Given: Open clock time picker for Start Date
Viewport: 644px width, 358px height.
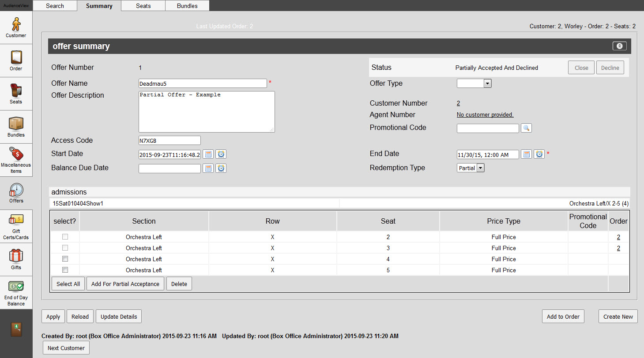Looking at the screenshot, I should coord(221,154).
